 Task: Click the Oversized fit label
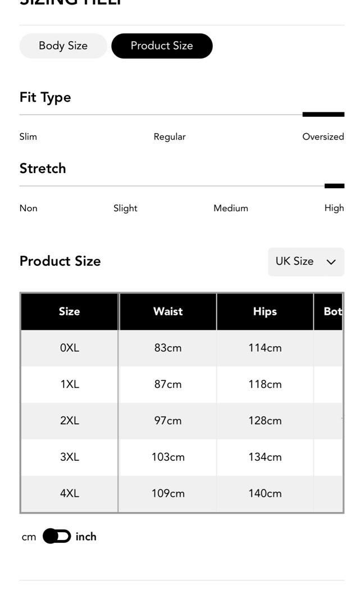coord(323,137)
